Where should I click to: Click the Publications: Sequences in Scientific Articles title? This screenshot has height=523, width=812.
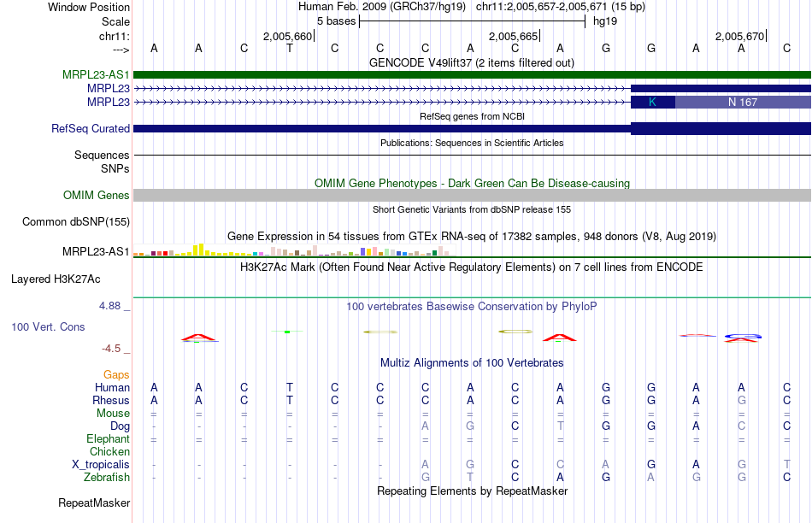point(472,143)
